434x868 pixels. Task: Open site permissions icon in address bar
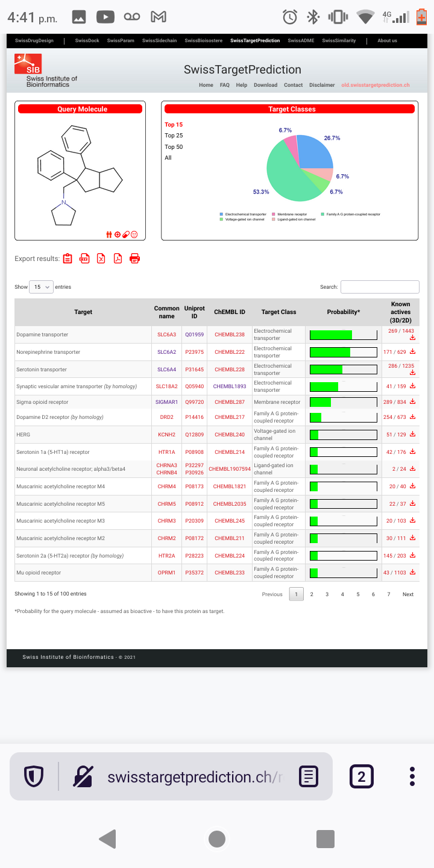83,776
